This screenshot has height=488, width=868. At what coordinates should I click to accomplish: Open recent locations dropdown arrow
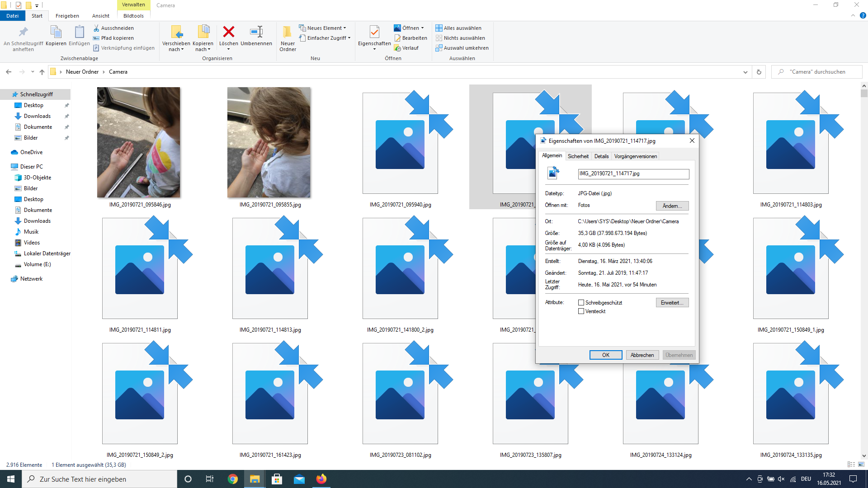[x=33, y=72]
